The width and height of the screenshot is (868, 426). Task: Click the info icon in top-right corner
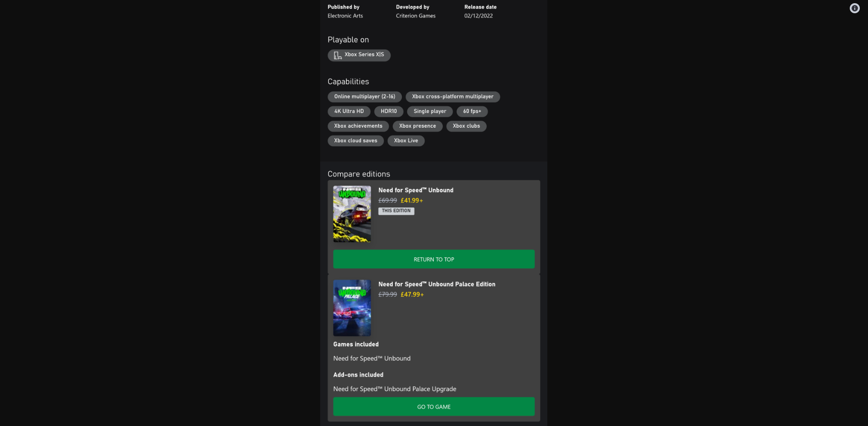coord(854,8)
